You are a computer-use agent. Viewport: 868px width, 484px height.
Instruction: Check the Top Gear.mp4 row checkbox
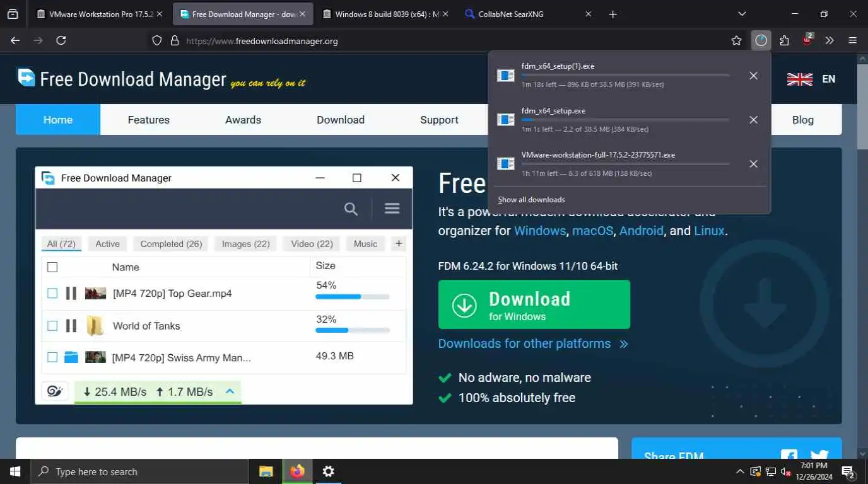point(52,293)
